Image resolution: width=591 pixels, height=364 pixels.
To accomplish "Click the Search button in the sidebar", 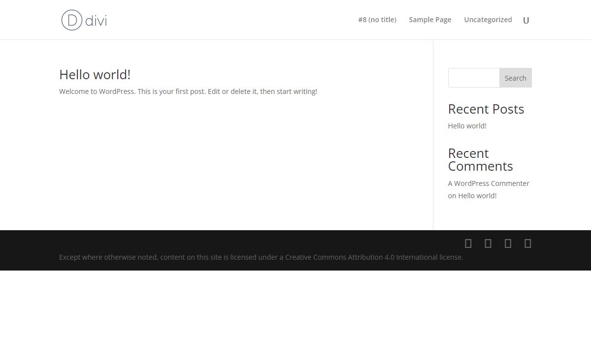I will tap(516, 78).
